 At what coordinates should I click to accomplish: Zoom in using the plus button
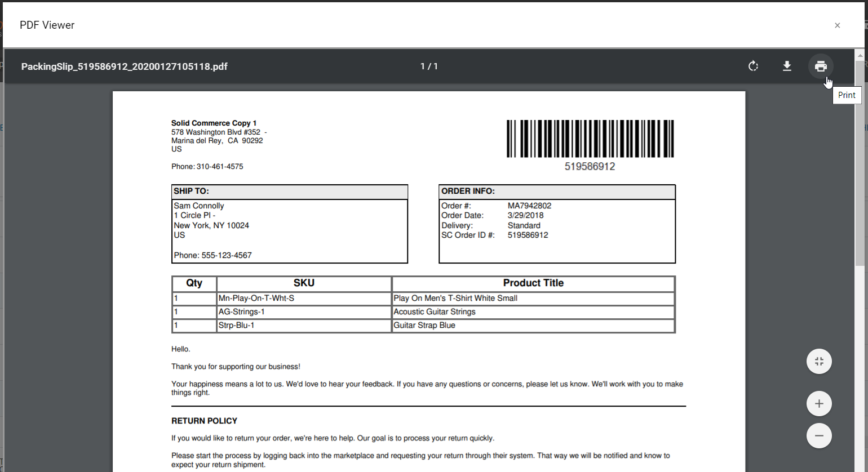(819, 403)
